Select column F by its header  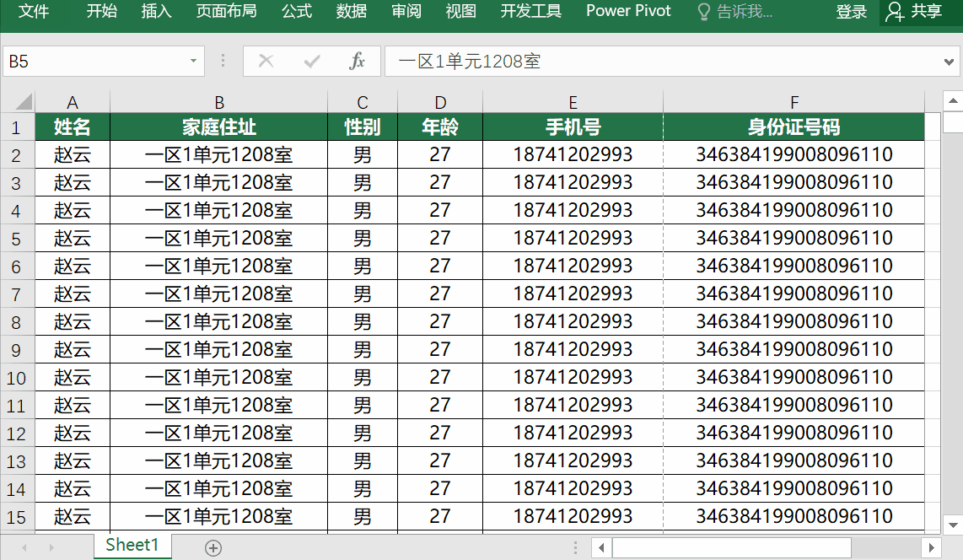(794, 101)
